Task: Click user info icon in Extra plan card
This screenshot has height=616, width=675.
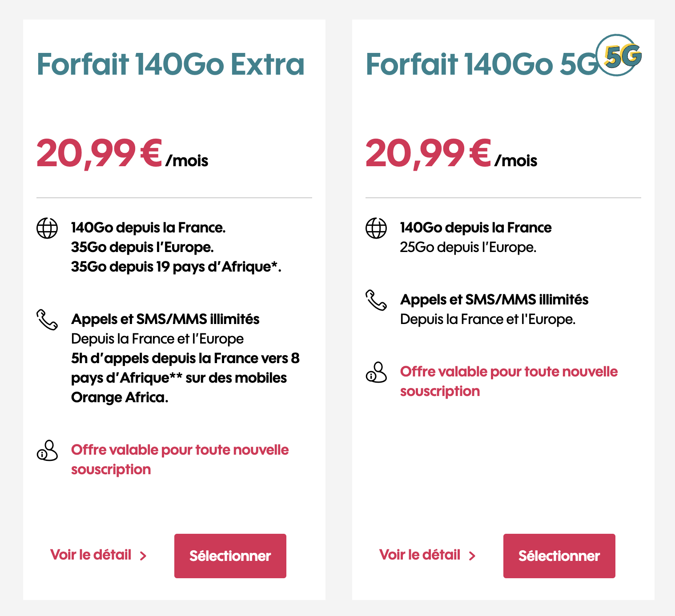Action: pos(47,450)
